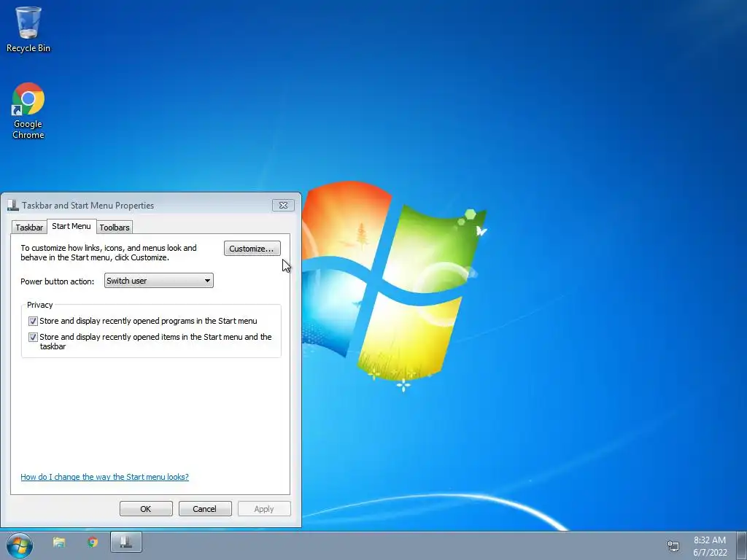The image size is (747, 560).
Task: Click the Show desktop strip
Action: [x=742, y=545]
